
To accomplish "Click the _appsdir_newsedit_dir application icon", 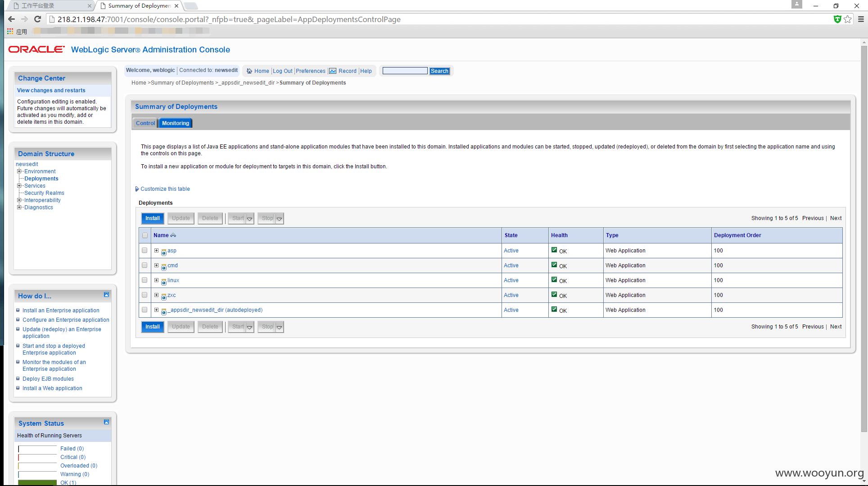I will point(164,311).
